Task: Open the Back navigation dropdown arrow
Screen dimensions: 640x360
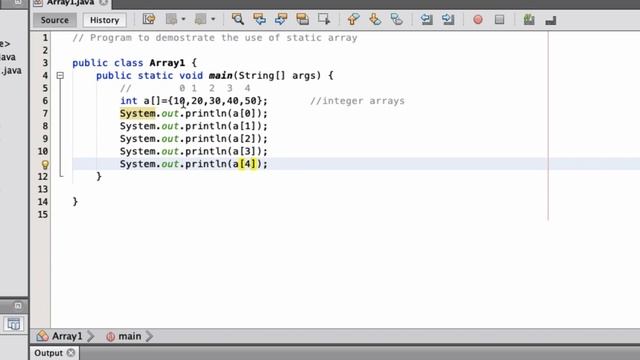Action: point(183,19)
